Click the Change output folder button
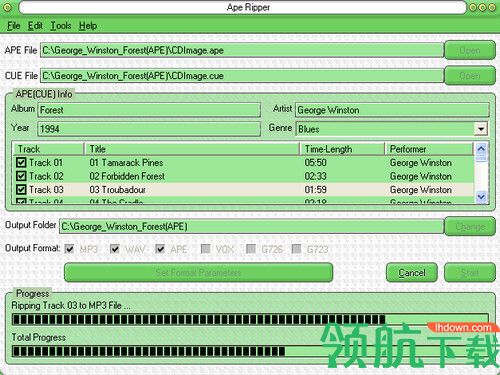The height and width of the screenshot is (375, 500). (470, 227)
